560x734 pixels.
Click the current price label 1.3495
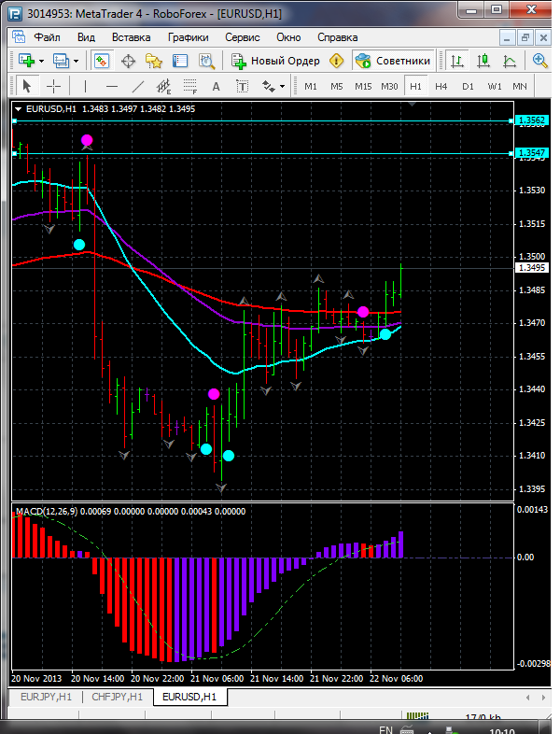click(532, 268)
